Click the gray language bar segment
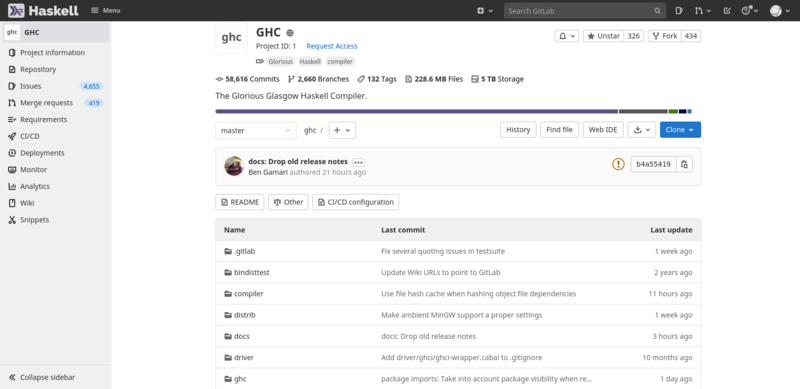The image size is (800, 389). (x=643, y=111)
